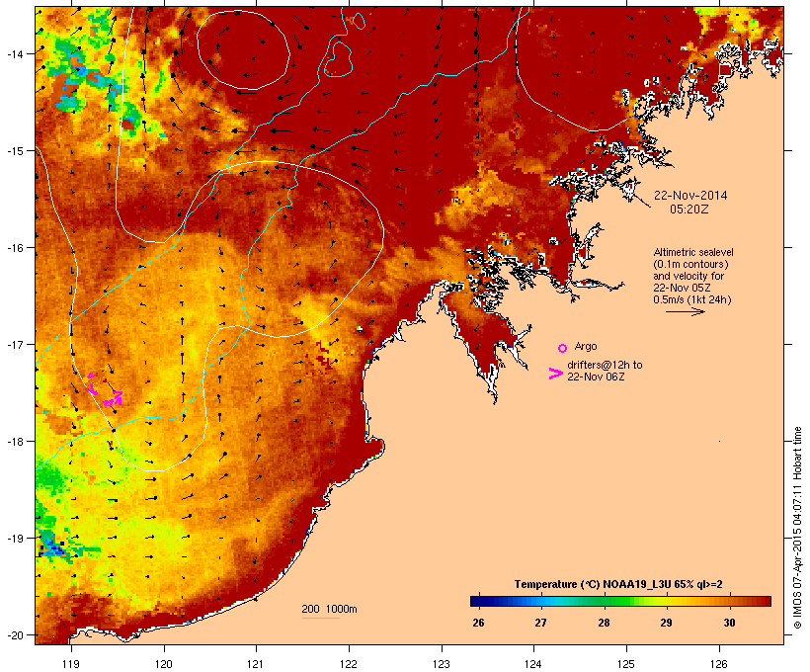
Task: Click the 'Argo' legend label
Action: [586, 346]
